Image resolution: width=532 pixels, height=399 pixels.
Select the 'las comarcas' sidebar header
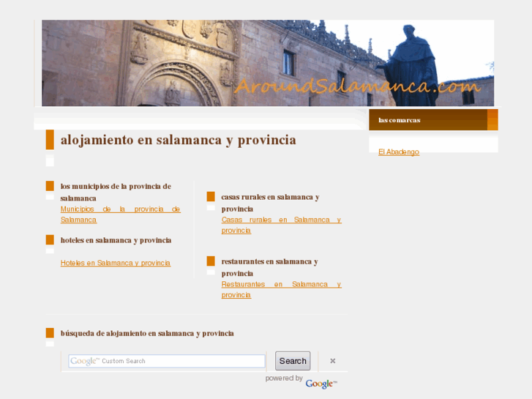[433, 120]
